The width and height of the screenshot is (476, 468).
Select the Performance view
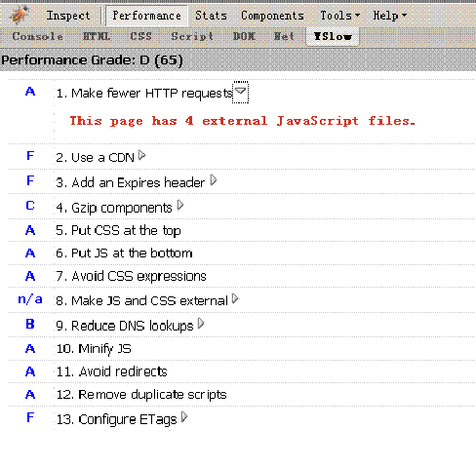point(147,16)
